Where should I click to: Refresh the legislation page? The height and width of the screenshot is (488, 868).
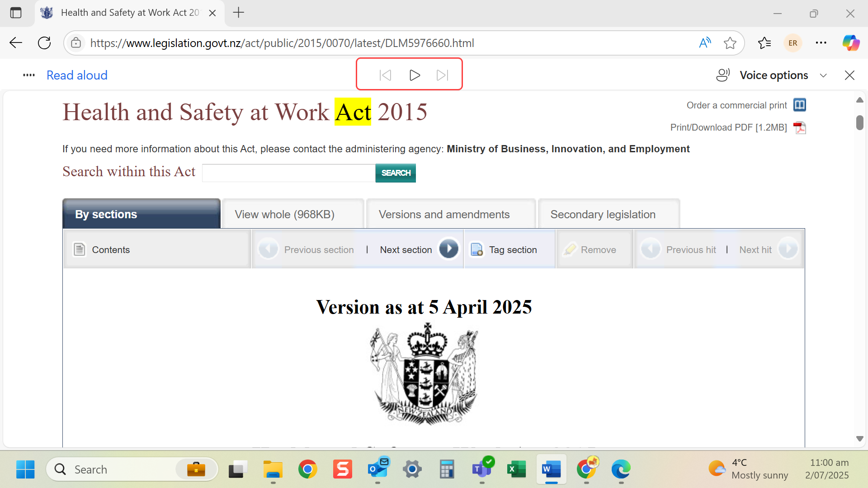click(x=44, y=43)
